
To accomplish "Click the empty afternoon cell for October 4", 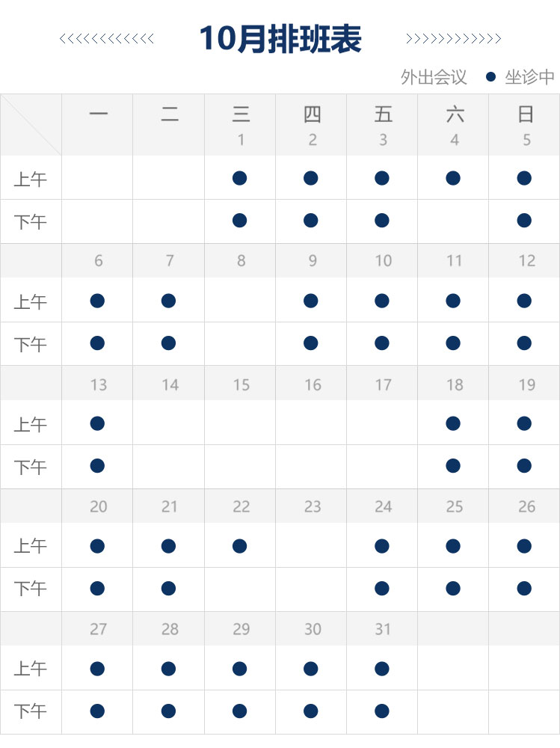I will 453,221.
